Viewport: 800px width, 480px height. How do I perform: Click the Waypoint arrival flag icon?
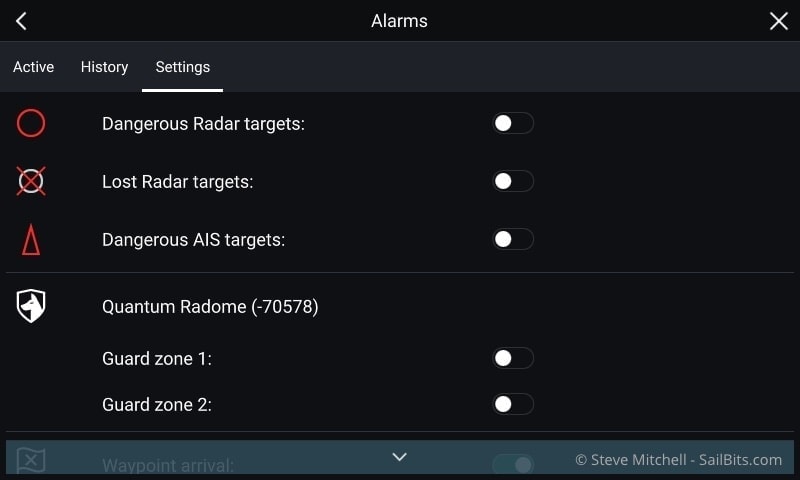31,461
